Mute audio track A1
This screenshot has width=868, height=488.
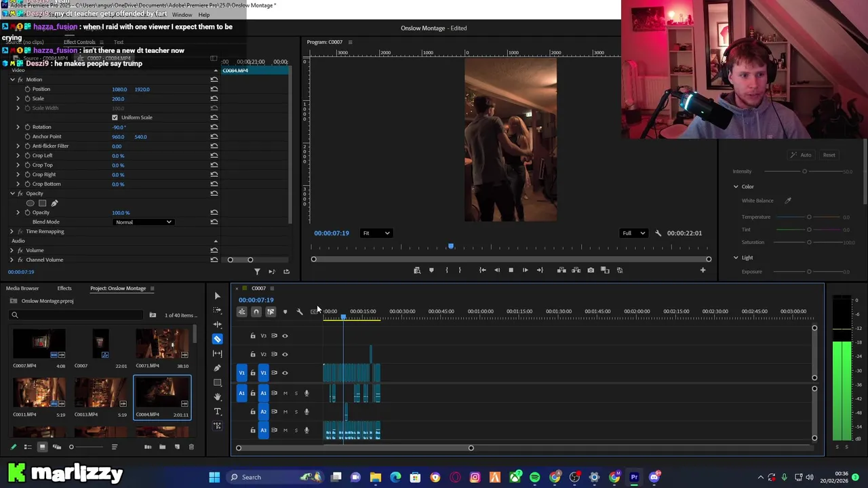[285, 393]
